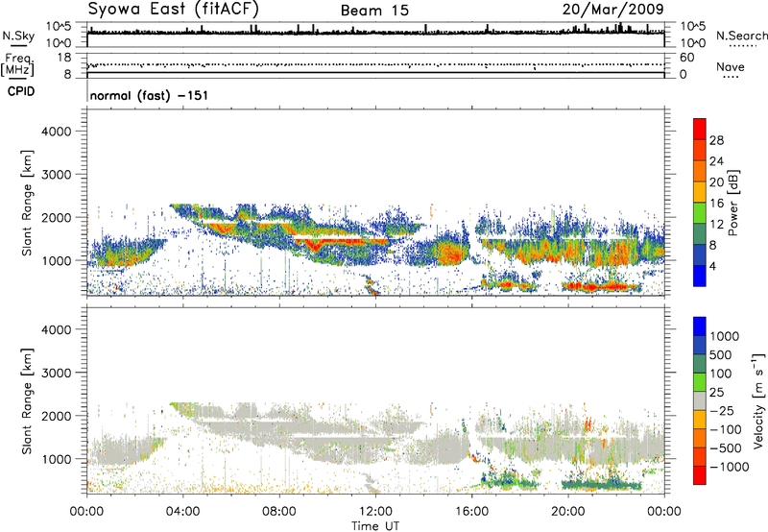Click the '18' frequency axis tick
Screen dimensions: 768x532
click(64, 58)
